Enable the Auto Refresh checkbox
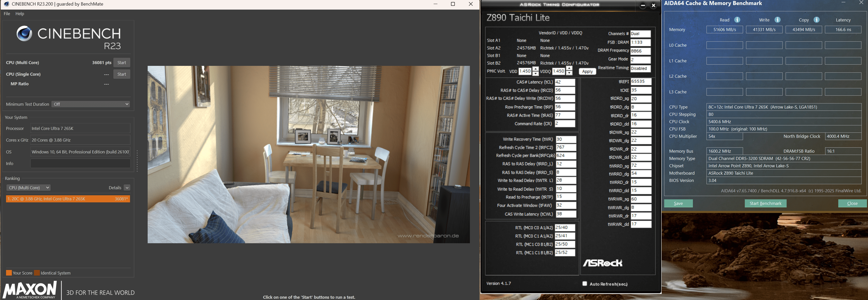Image resolution: width=868 pixels, height=300 pixels. pos(585,284)
